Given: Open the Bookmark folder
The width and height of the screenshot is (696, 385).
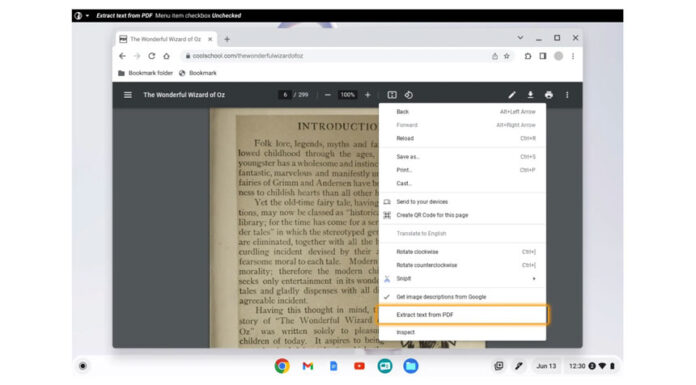Looking at the screenshot, I should click(x=145, y=73).
